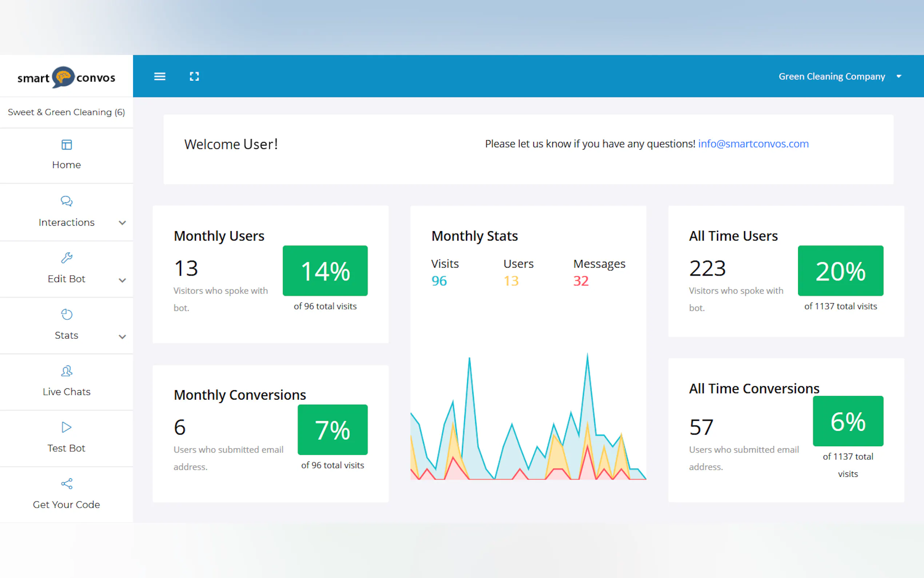Select Get Your Code menu item
Viewport: 924px width, 578px height.
coord(67,504)
